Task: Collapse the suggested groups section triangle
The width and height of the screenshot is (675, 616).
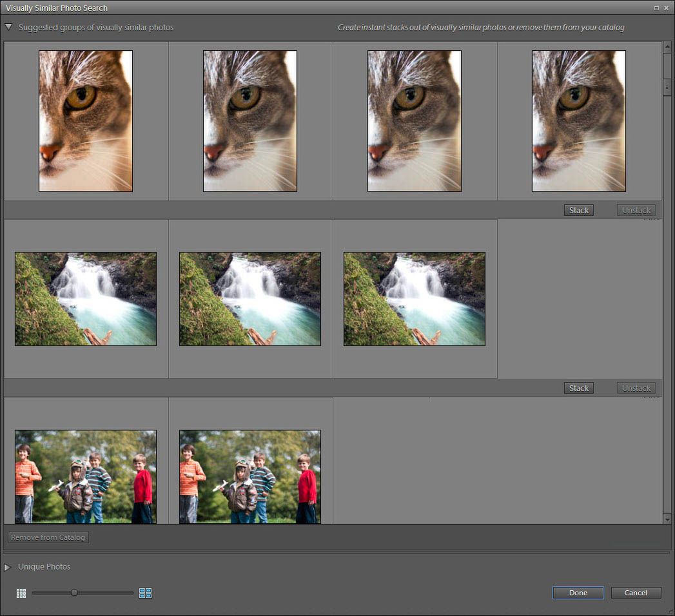Action: (x=8, y=27)
